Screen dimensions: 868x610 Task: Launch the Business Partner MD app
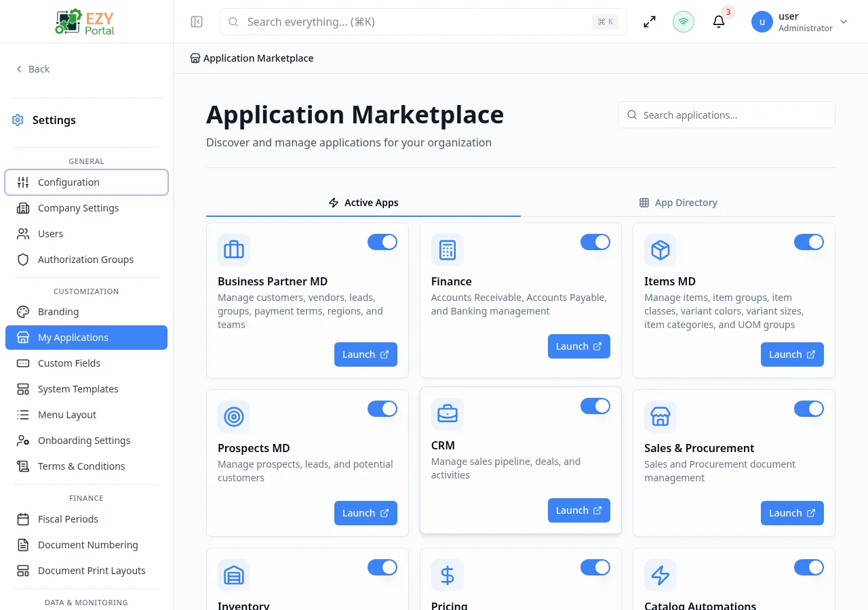tap(366, 354)
